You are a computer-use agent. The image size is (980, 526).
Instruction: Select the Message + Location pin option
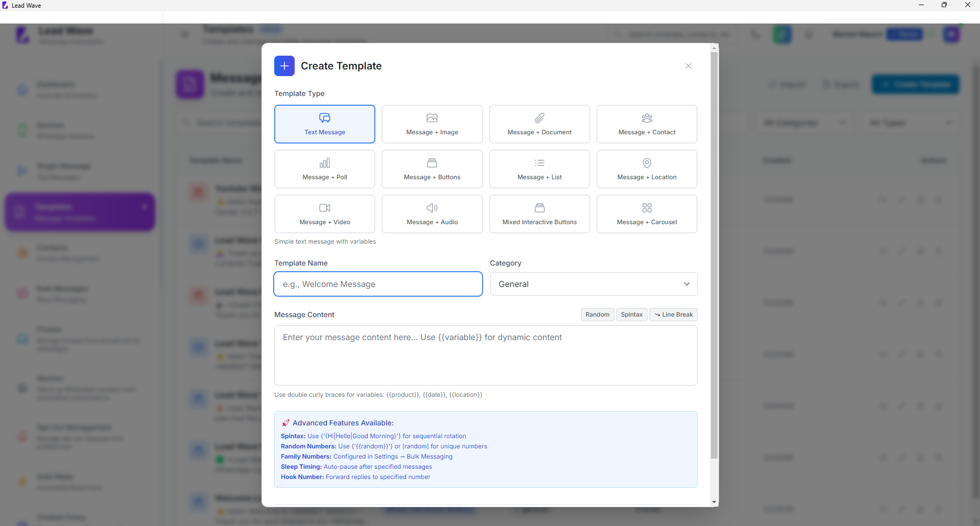[x=647, y=169]
